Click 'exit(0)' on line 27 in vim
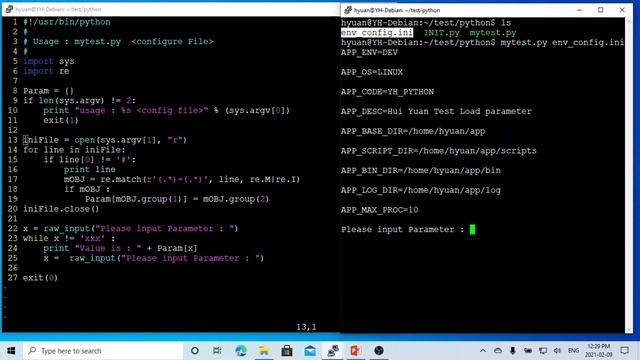 [40, 278]
